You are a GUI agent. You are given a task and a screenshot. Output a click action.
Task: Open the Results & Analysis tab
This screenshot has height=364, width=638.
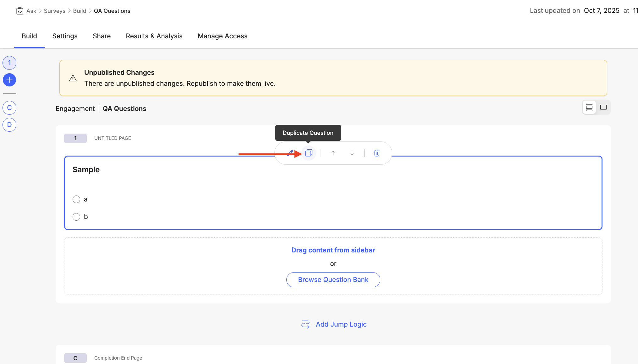click(x=154, y=36)
